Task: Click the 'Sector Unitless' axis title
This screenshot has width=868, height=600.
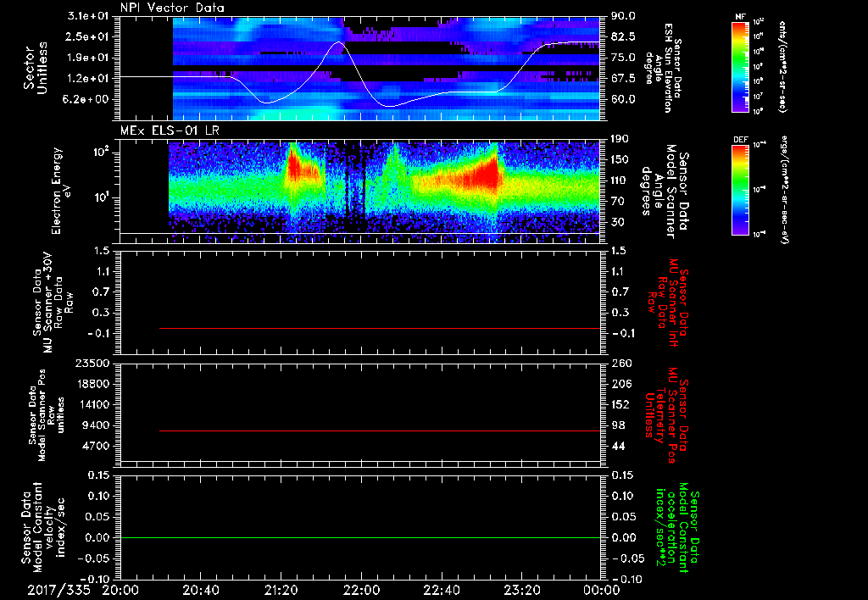Action: [36, 68]
